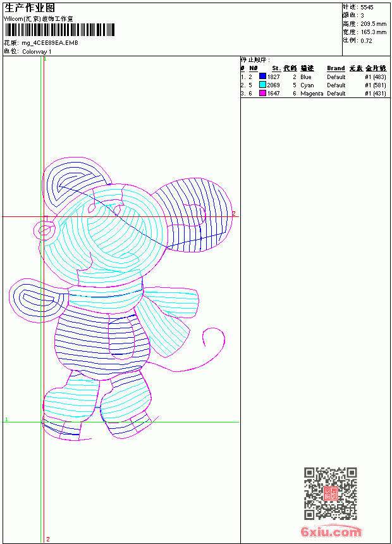Click the green marker 1 at top
Image resolution: width=392 pixels, height=544 pixels.
[x=45, y=59]
